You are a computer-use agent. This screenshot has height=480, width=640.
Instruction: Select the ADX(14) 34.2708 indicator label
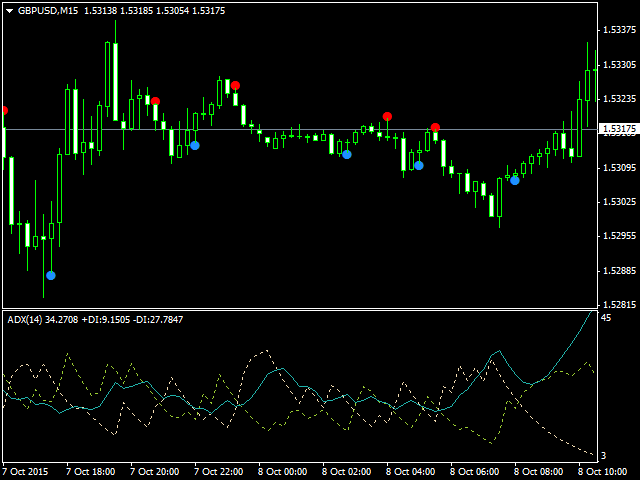pos(43,320)
